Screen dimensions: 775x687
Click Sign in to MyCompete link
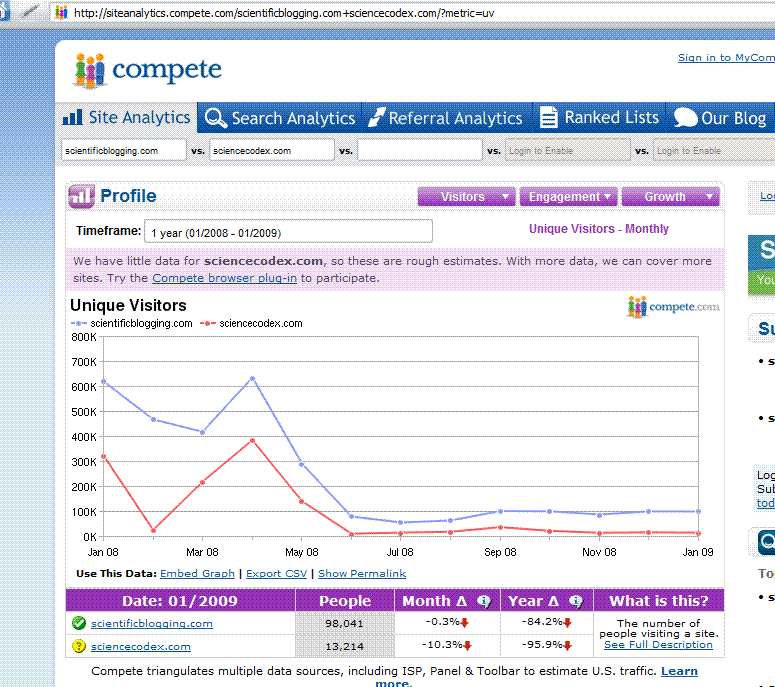pos(726,58)
